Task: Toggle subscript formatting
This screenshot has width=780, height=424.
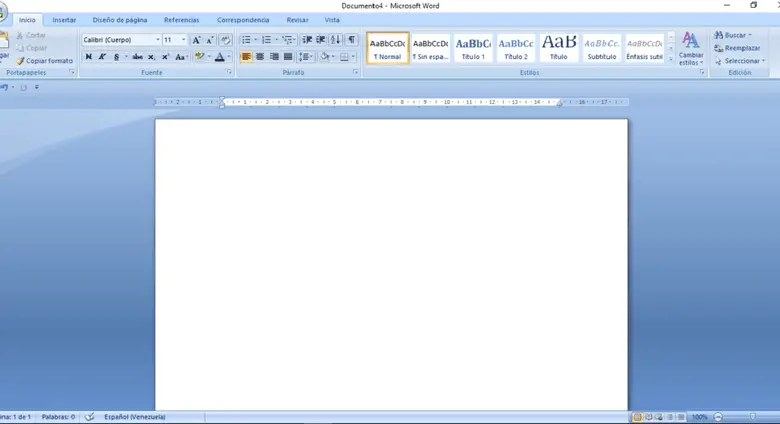Action: click(x=151, y=57)
